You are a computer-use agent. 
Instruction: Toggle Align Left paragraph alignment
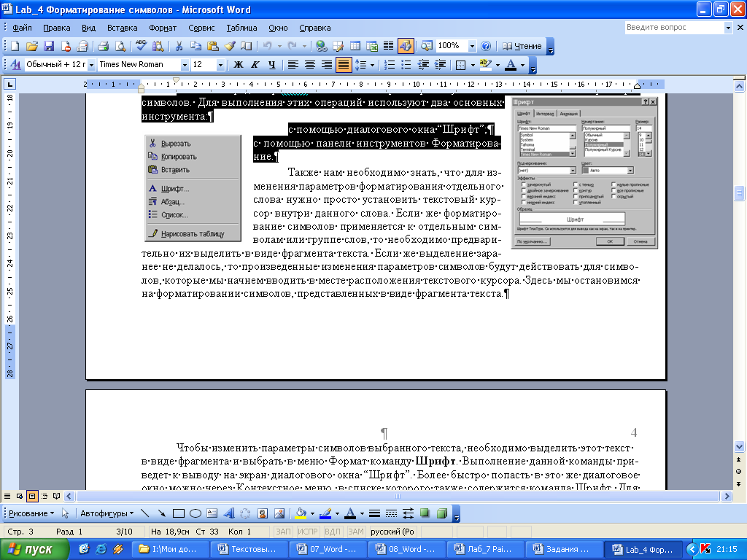click(293, 64)
